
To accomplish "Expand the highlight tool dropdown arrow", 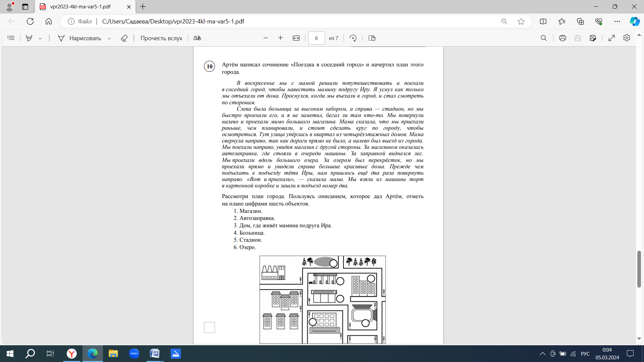I will (40, 39).
